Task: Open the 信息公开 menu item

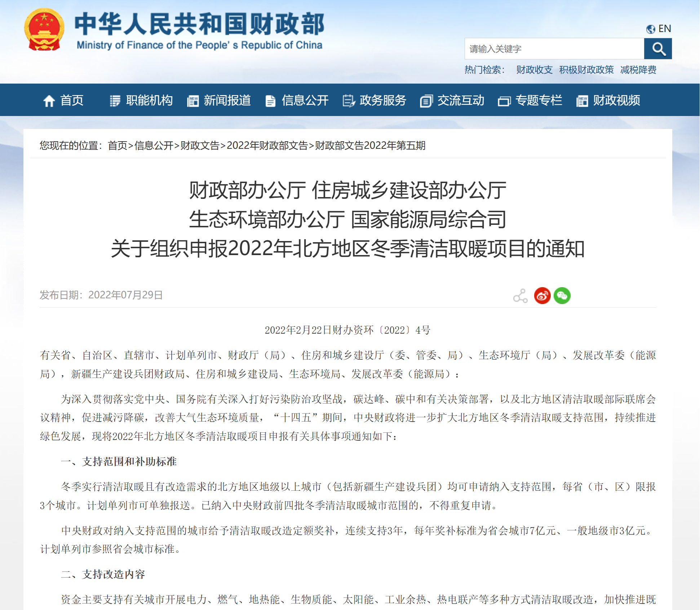Action: 305,100
